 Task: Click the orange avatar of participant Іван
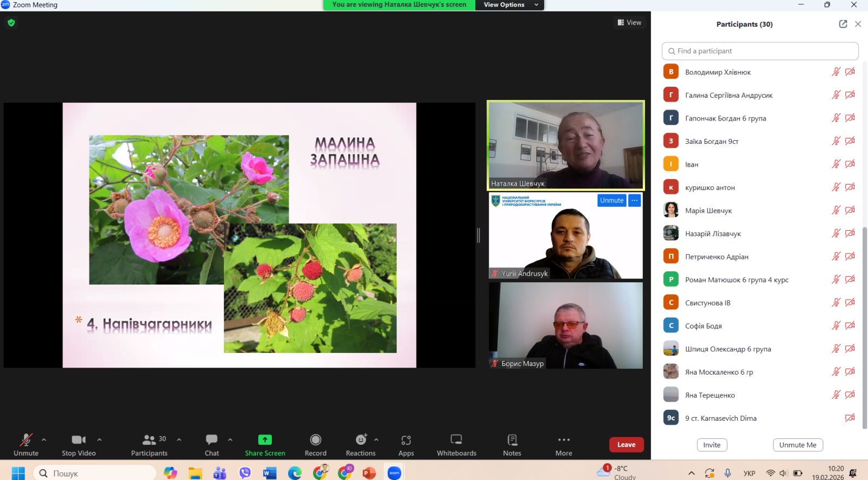coord(671,164)
